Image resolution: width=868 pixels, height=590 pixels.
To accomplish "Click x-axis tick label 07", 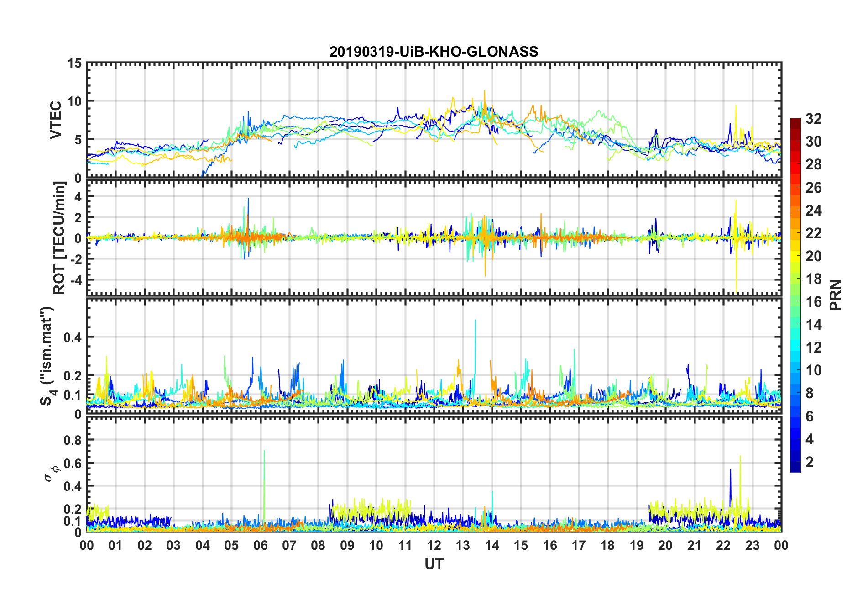I will 289,545.
